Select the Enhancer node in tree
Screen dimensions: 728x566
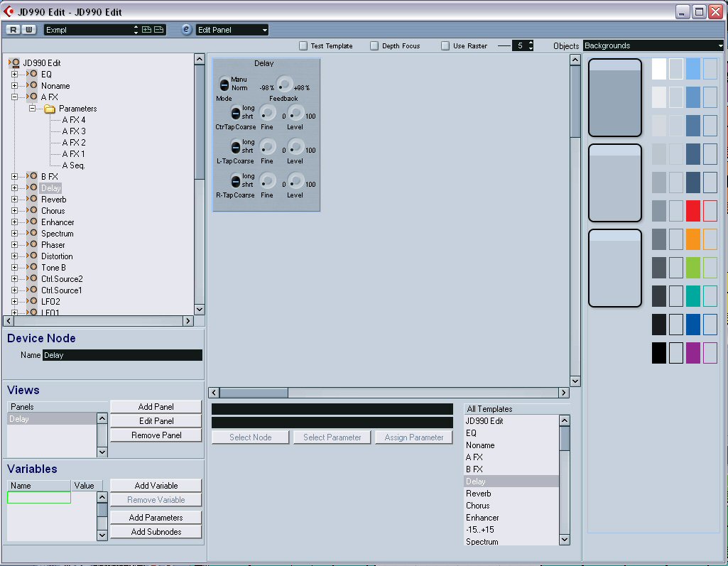58,222
